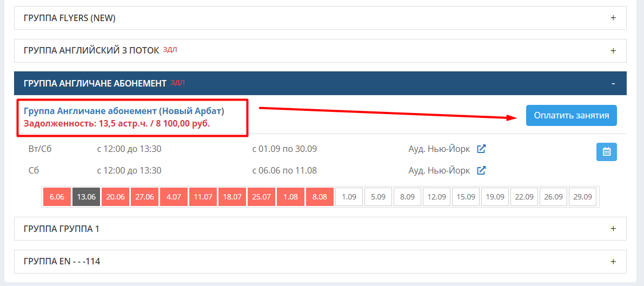
Task: Open external link for Вт/Сб Ауд. Нью-Йорк
Action: pyautogui.click(x=481, y=149)
